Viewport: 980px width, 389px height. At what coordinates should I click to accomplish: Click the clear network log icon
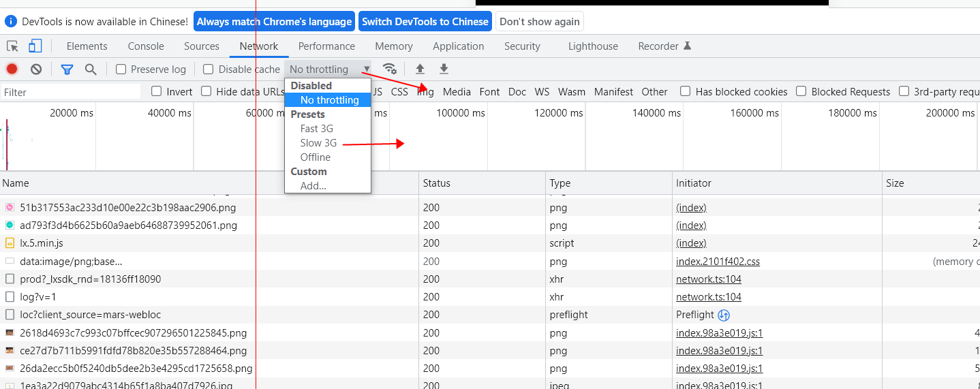(36, 69)
